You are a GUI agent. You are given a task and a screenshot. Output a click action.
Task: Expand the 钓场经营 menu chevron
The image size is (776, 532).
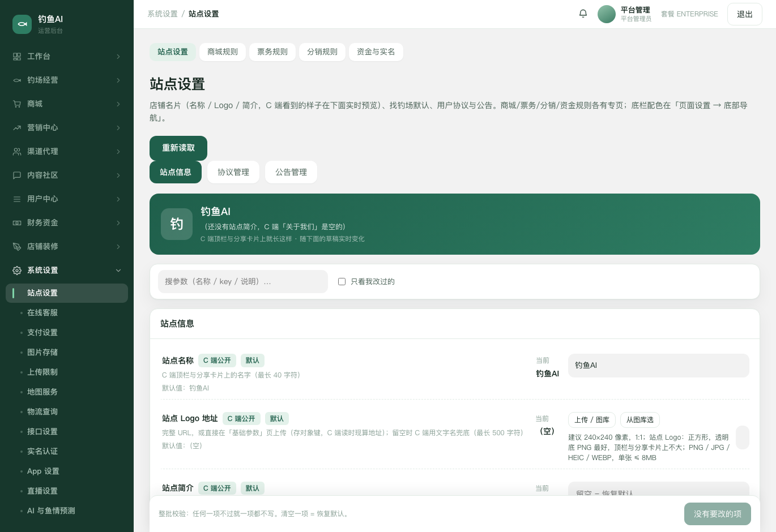[118, 80]
